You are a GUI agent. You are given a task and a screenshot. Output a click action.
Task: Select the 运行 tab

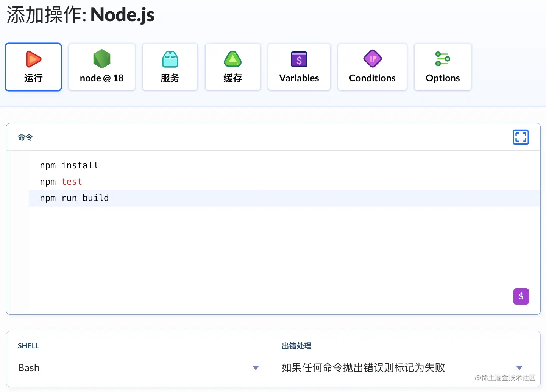(x=33, y=67)
